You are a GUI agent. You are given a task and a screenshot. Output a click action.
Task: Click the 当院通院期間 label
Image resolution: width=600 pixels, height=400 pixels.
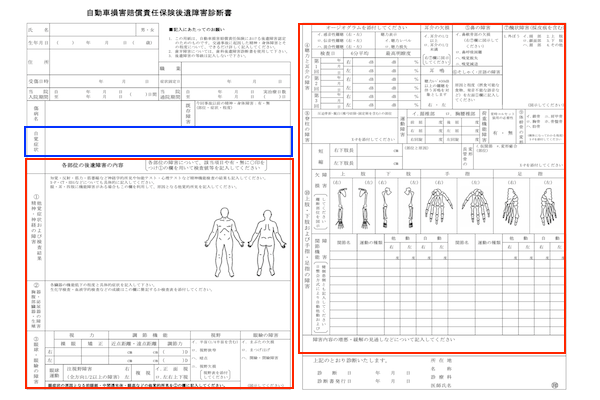point(170,95)
